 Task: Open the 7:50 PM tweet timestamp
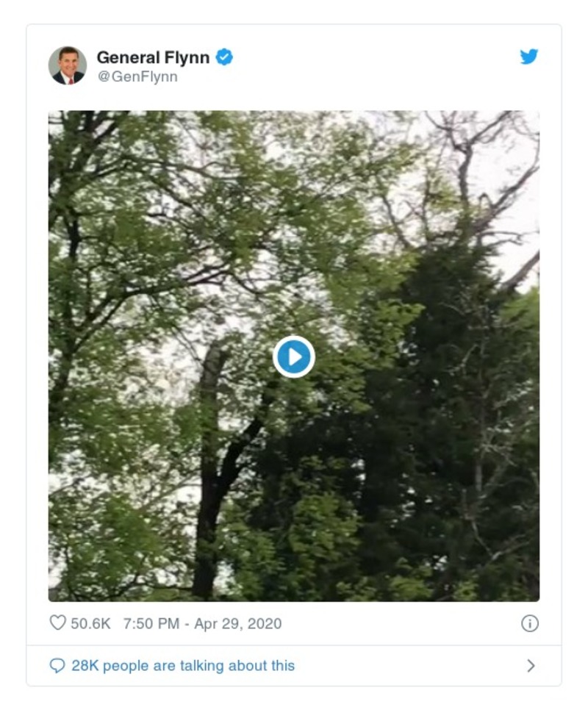pyautogui.click(x=151, y=623)
